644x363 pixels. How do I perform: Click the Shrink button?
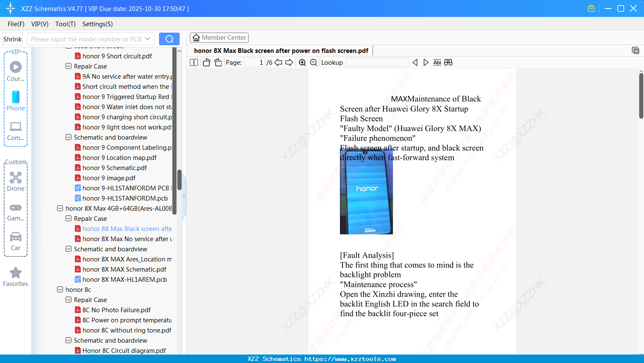12,39
